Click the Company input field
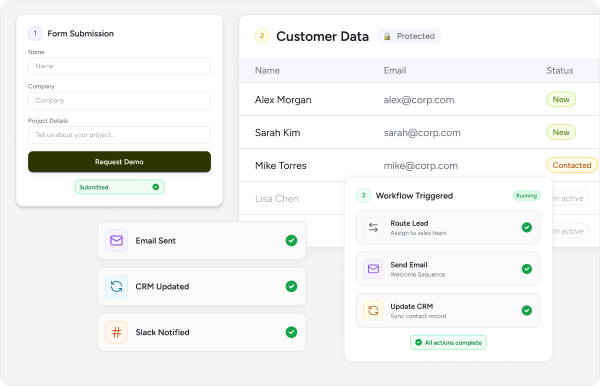 point(119,101)
